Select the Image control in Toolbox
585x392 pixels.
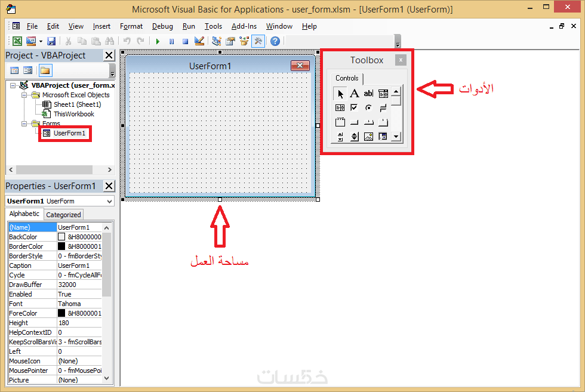coord(368,137)
